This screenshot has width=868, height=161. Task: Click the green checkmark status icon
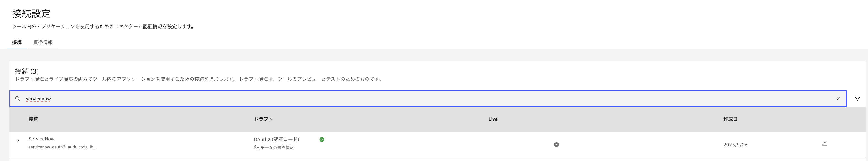point(322,139)
